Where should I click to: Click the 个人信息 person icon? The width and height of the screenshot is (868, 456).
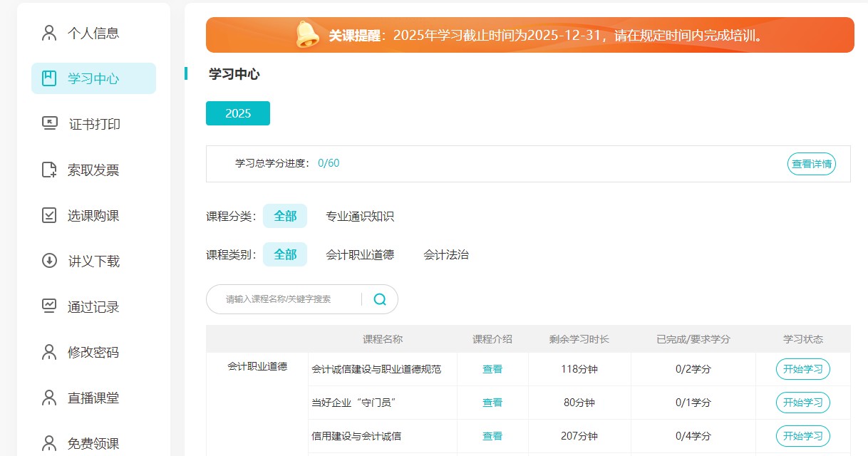click(x=49, y=33)
